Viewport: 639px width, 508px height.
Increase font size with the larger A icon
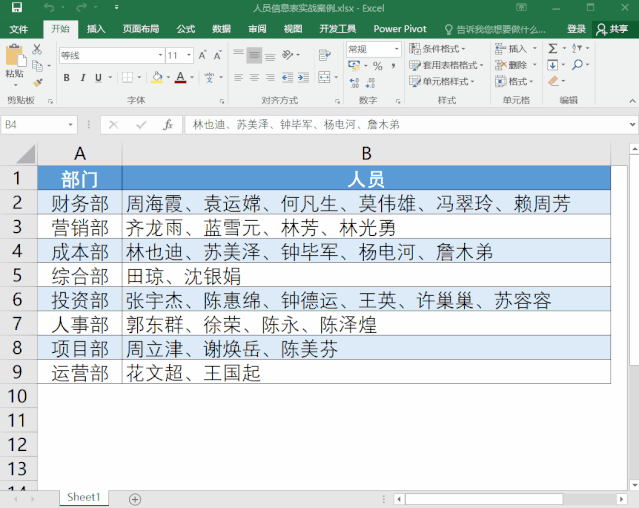203,55
